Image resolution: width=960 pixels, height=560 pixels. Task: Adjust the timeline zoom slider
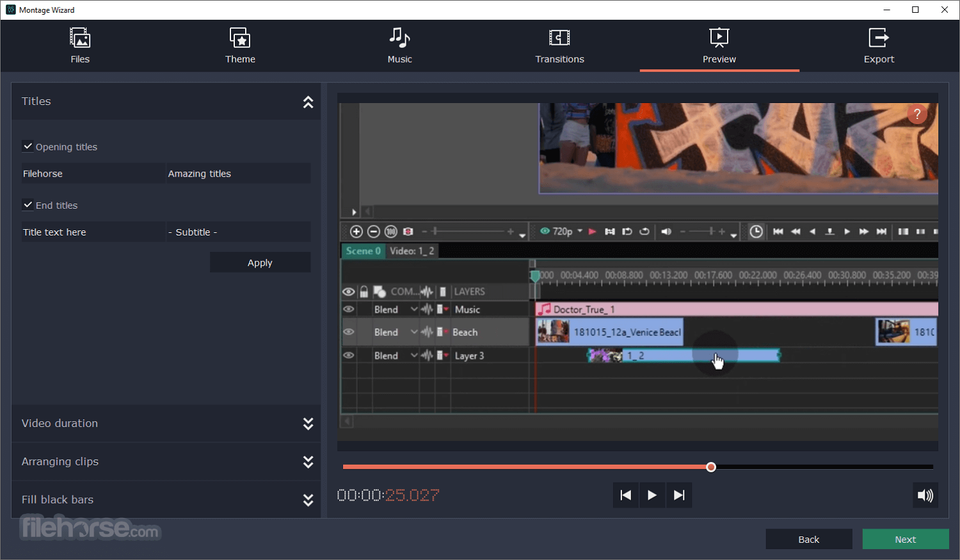point(467,232)
